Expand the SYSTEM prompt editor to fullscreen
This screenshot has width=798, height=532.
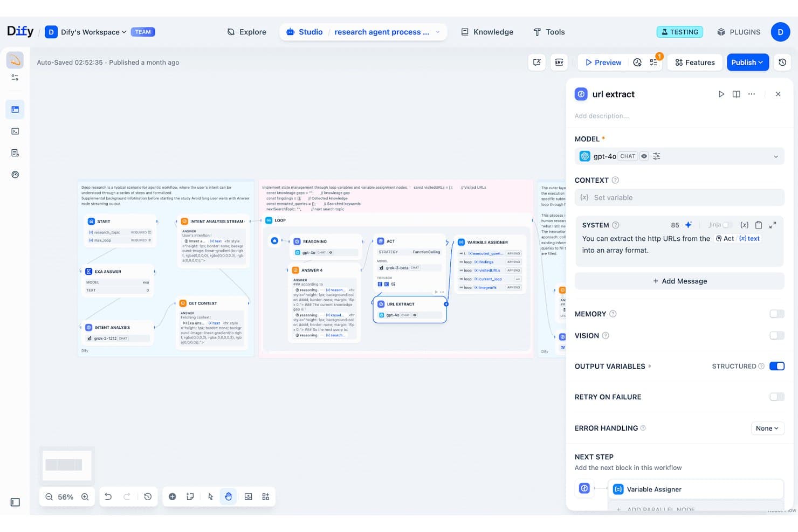[773, 225]
